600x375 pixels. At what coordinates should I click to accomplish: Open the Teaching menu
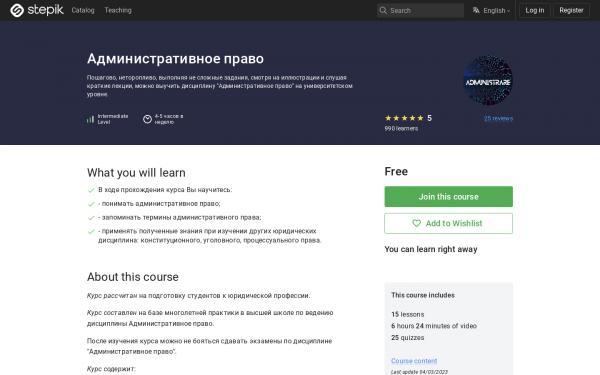[118, 10]
